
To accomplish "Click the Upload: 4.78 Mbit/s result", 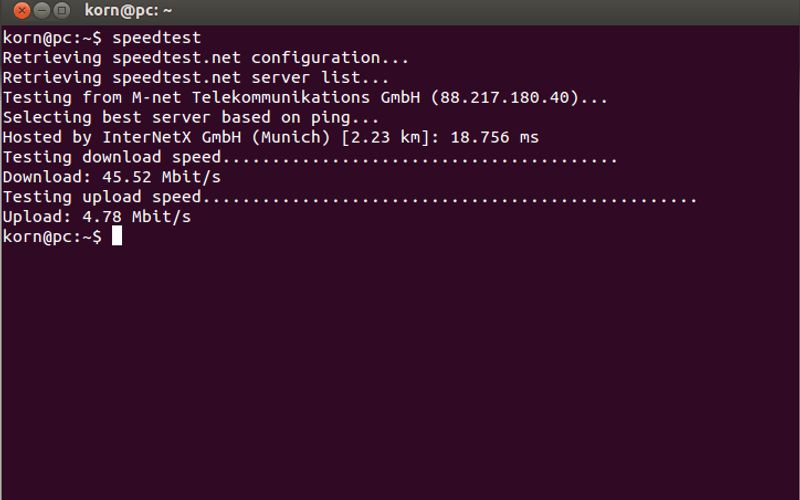I will pos(97,217).
